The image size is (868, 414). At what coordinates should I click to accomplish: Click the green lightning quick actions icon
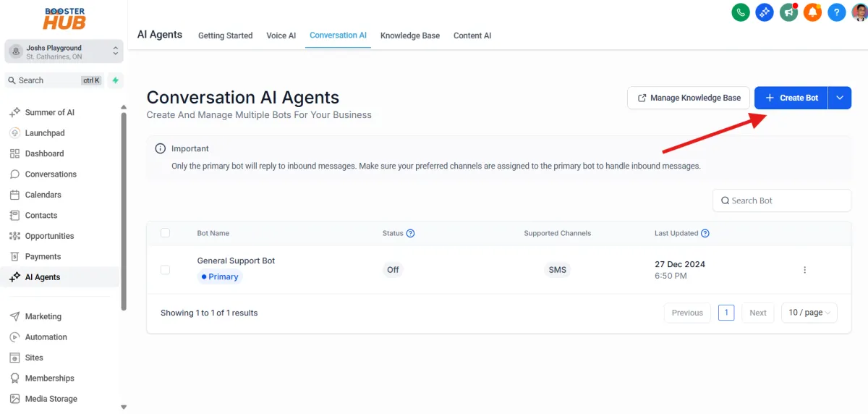[115, 80]
